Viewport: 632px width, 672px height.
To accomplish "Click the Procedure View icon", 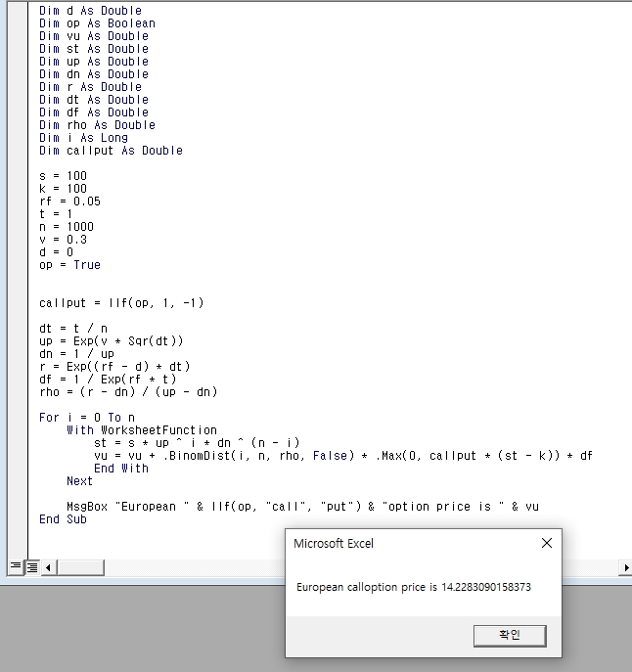I will [x=16, y=567].
